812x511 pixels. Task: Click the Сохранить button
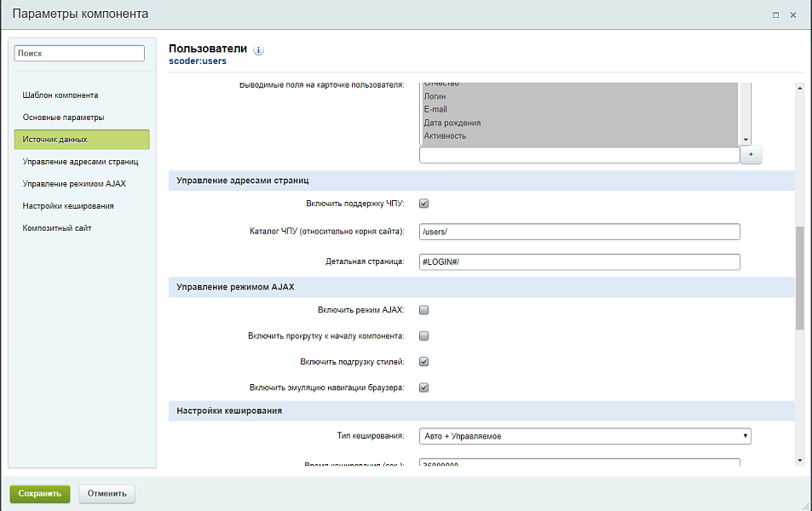pyautogui.click(x=40, y=493)
